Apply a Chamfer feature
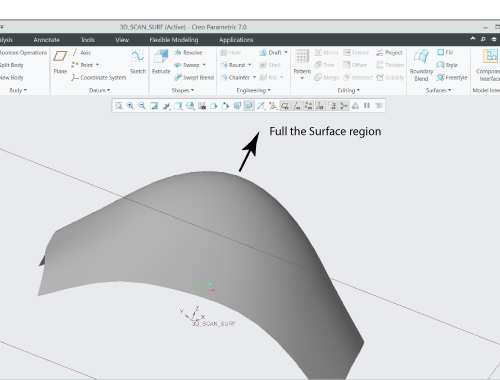 pos(235,78)
